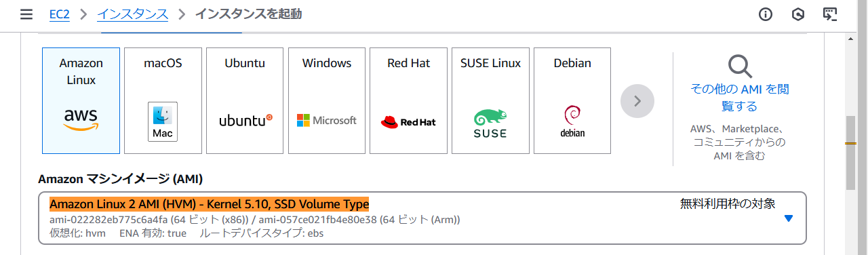Screen dimensions: 868x255
Task: Select the Amazon Linux AMI tile
Action: click(x=81, y=101)
